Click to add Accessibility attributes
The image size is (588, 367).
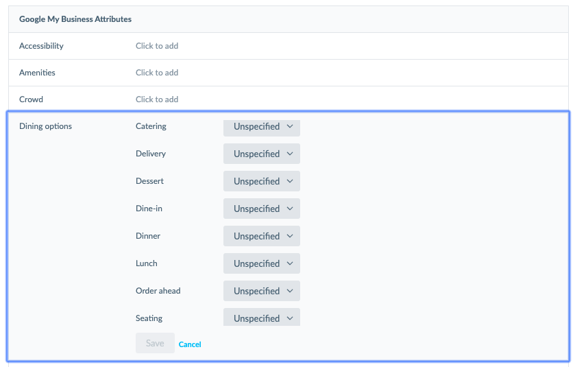pos(157,46)
